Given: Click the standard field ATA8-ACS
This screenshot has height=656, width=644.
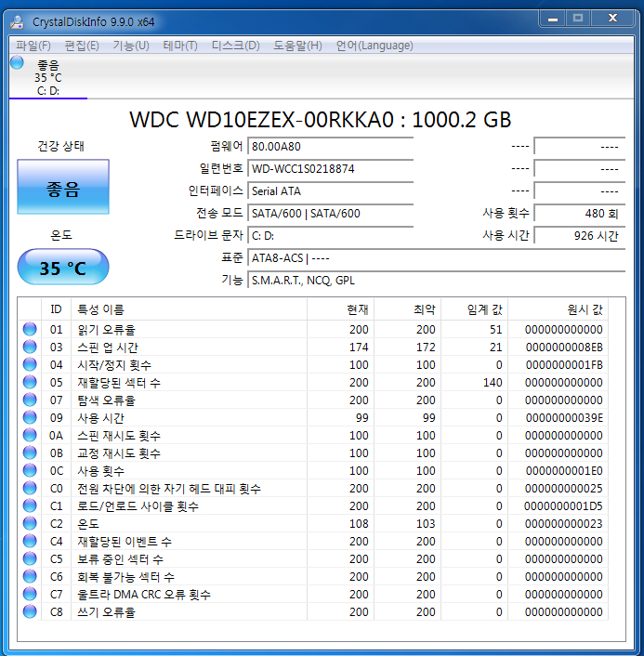Looking at the screenshot, I should 437,258.
